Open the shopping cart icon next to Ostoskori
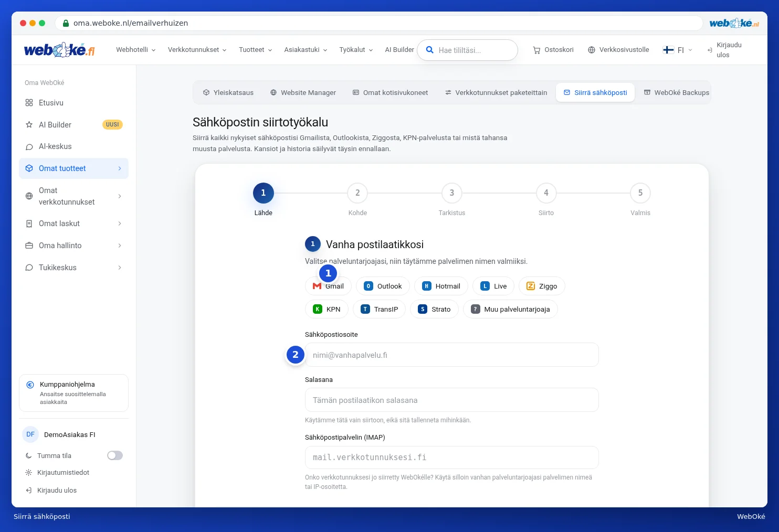This screenshot has height=532, width=779. (x=536, y=50)
